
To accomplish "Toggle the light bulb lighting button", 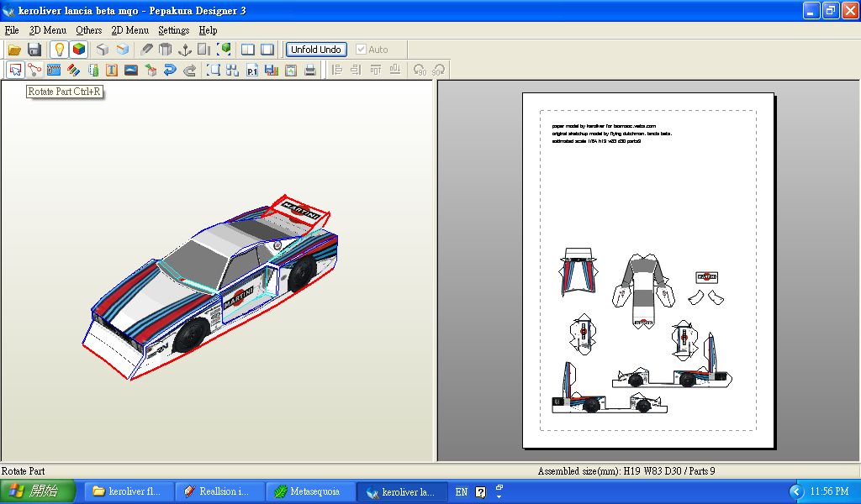I will 59,50.
